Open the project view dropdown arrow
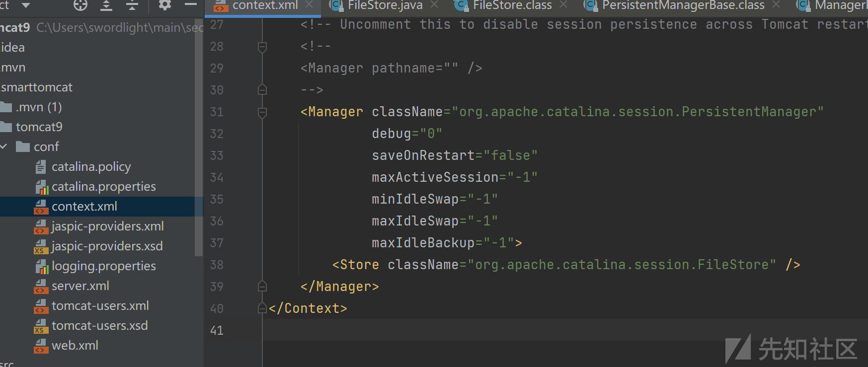Screen dimensions: 868x367 coord(26,5)
